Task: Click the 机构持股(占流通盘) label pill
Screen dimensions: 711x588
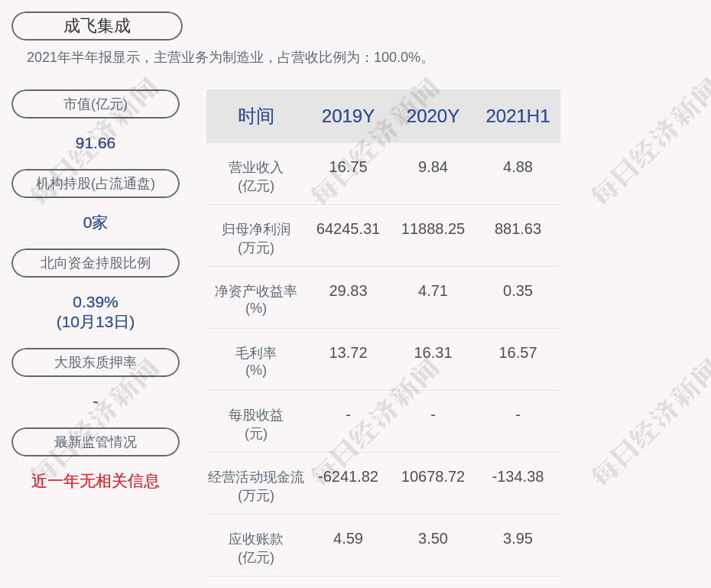Action: click(96, 184)
